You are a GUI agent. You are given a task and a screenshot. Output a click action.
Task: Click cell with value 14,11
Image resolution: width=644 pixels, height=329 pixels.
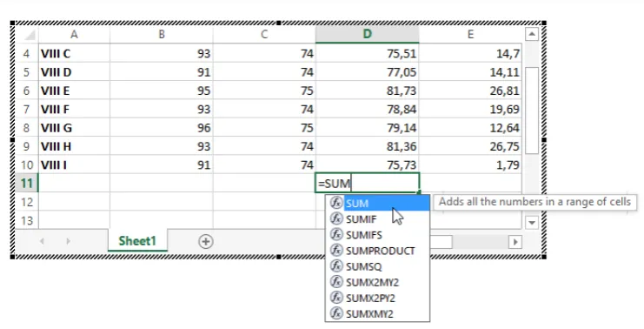coord(470,72)
